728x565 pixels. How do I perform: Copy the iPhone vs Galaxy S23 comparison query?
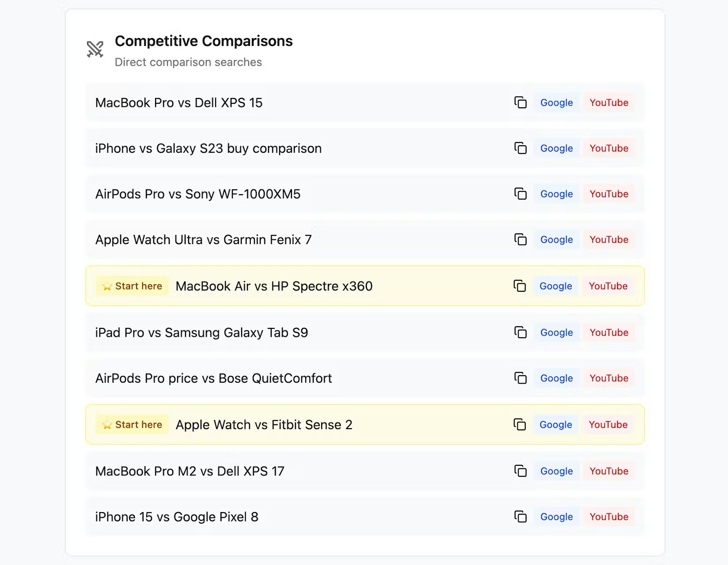[521, 148]
